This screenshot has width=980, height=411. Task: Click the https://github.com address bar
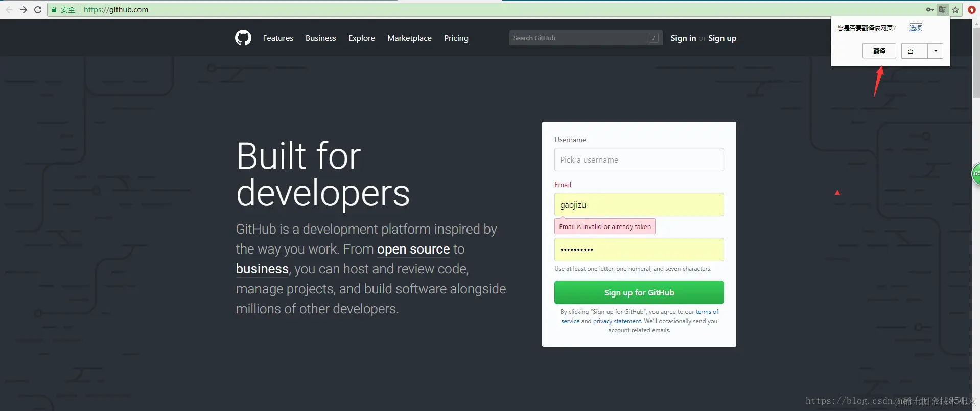point(485,10)
